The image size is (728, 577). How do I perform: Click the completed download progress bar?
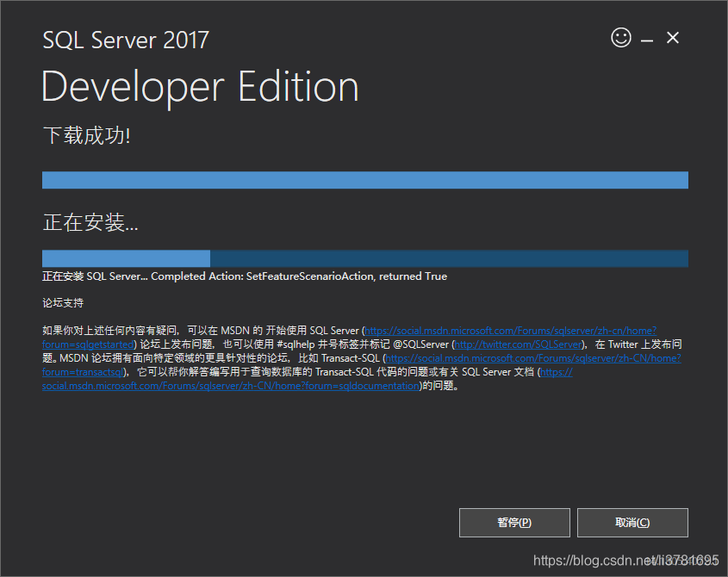coord(365,180)
